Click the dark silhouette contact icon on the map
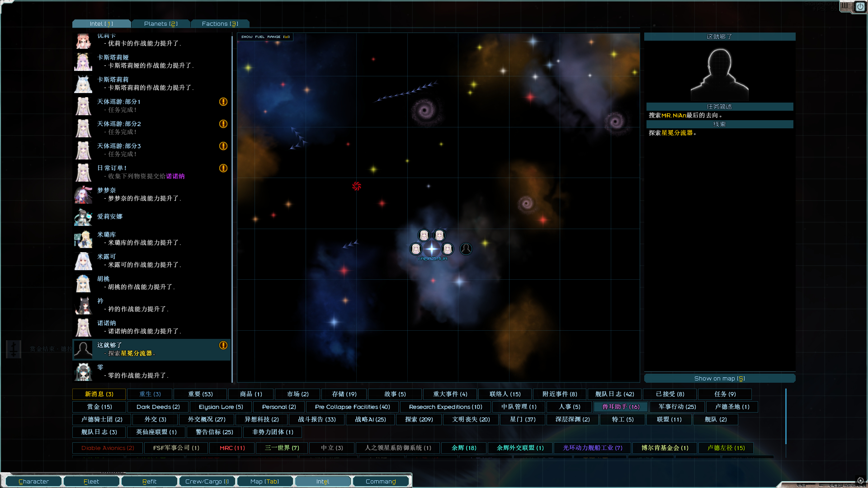 [x=466, y=249]
